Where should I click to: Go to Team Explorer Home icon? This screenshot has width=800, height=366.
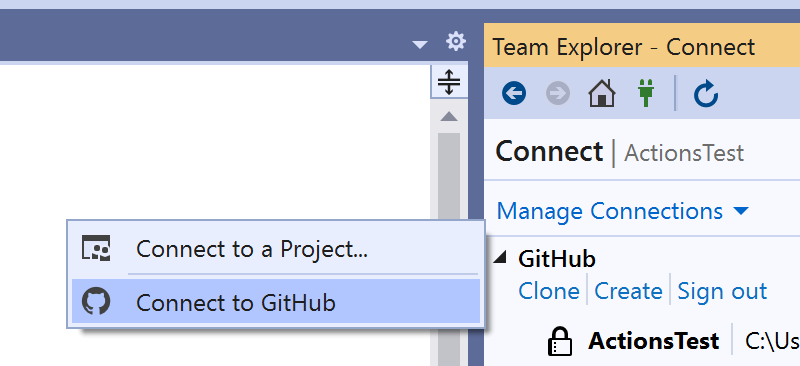click(602, 94)
